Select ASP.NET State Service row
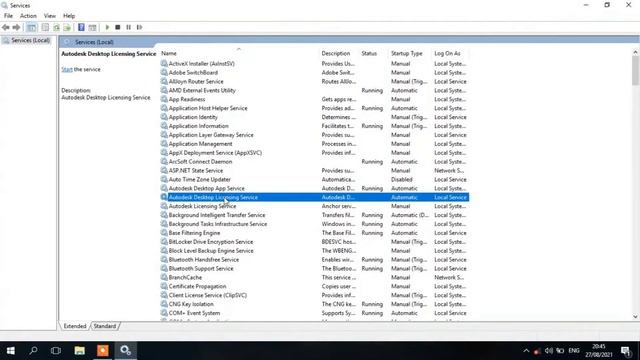Screen dimensions: 640x360 point(314,171)
